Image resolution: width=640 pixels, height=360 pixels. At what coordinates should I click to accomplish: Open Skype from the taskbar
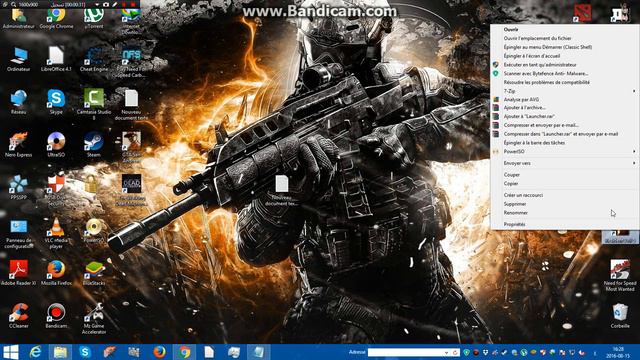[x=85, y=352]
